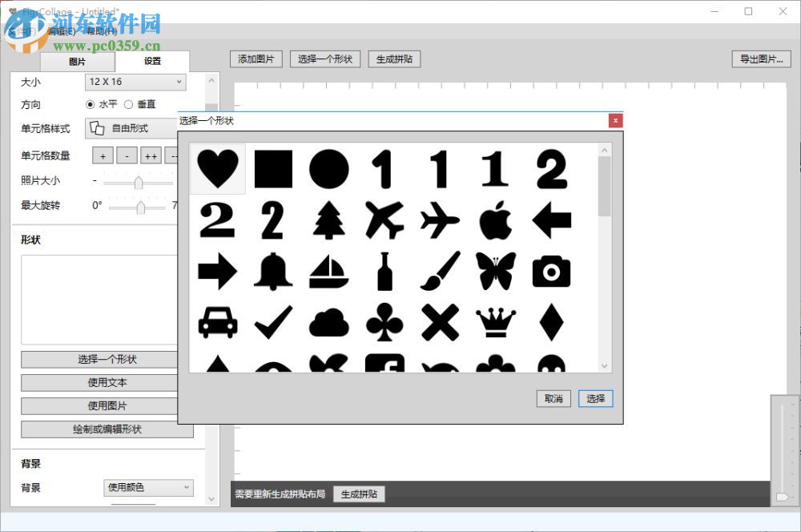The image size is (801, 532).
Task: Switch to the 设置 tab
Action: [x=152, y=60]
